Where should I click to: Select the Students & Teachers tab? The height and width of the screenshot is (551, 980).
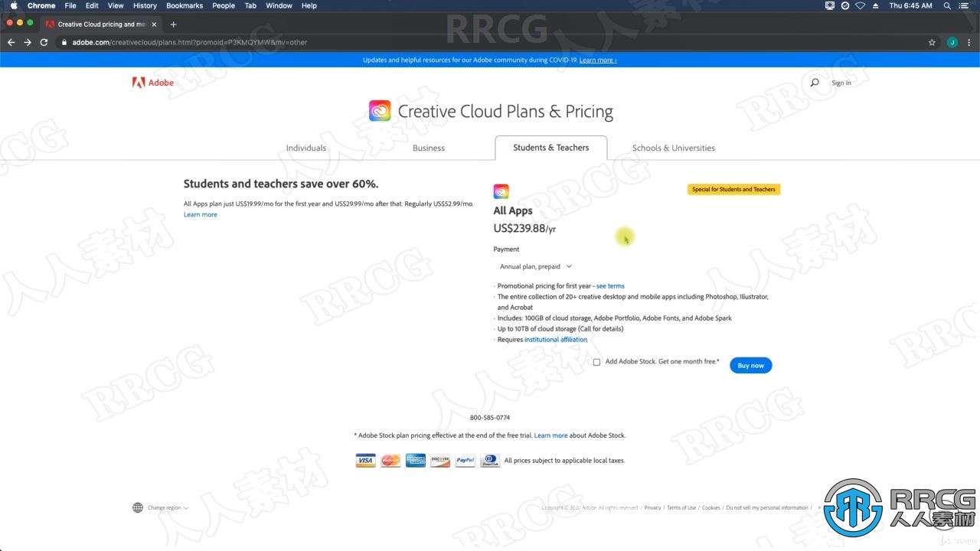click(x=551, y=148)
